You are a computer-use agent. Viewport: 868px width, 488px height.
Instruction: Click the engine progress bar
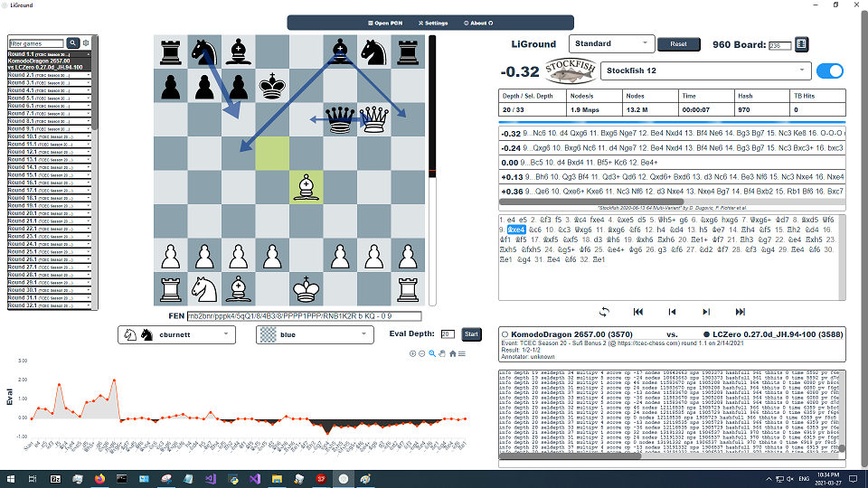672,122
